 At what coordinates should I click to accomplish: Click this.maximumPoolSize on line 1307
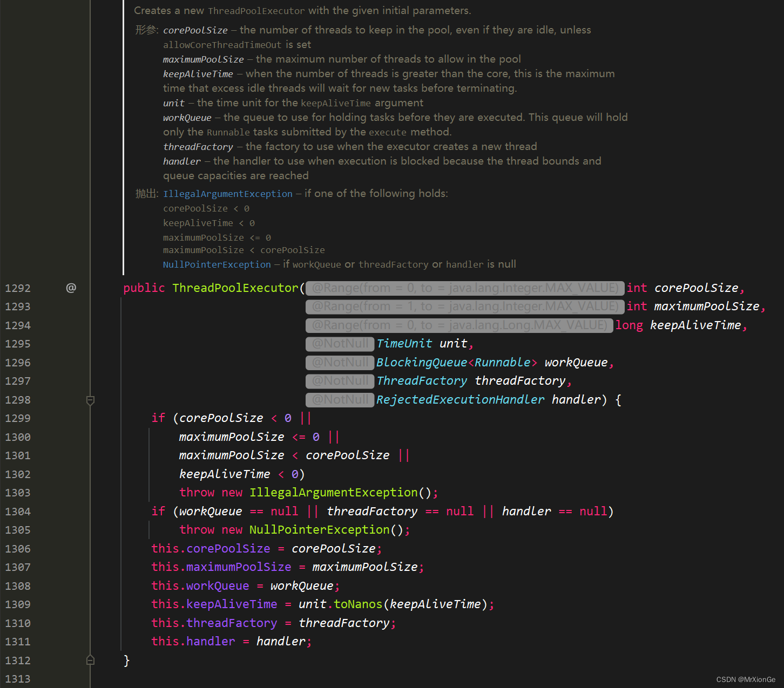click(221, 567)
